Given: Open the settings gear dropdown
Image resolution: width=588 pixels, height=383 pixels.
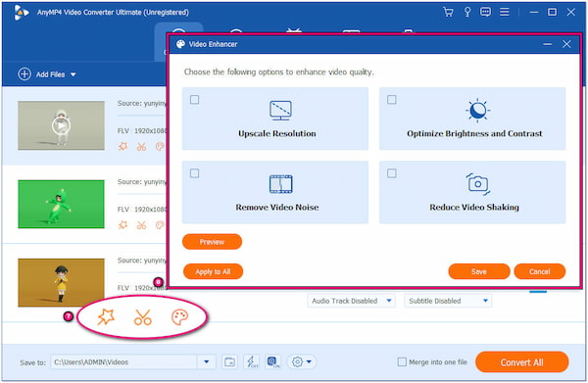Looking at the screenshot, I should [x=302, y=362].
